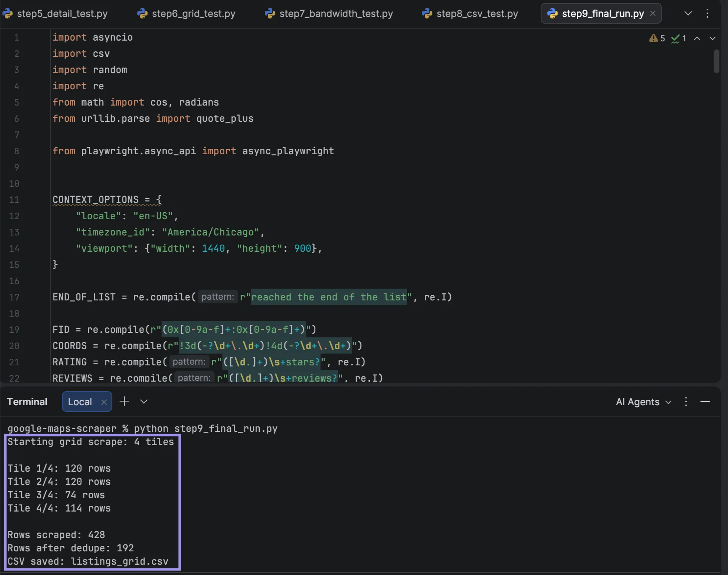Go to the previous highlighted problem
Viewport: 728px width, 575px height.
[697, 38]
